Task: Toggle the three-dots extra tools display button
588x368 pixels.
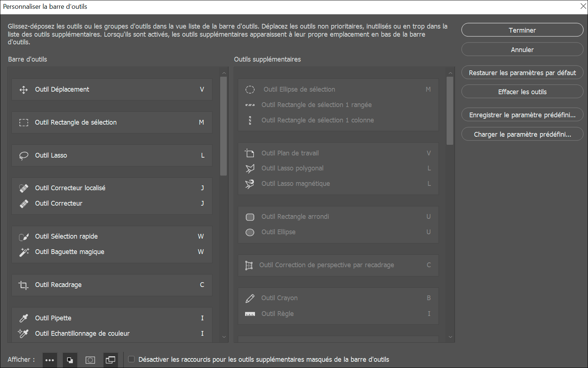Action: click(x=49, y=360)
